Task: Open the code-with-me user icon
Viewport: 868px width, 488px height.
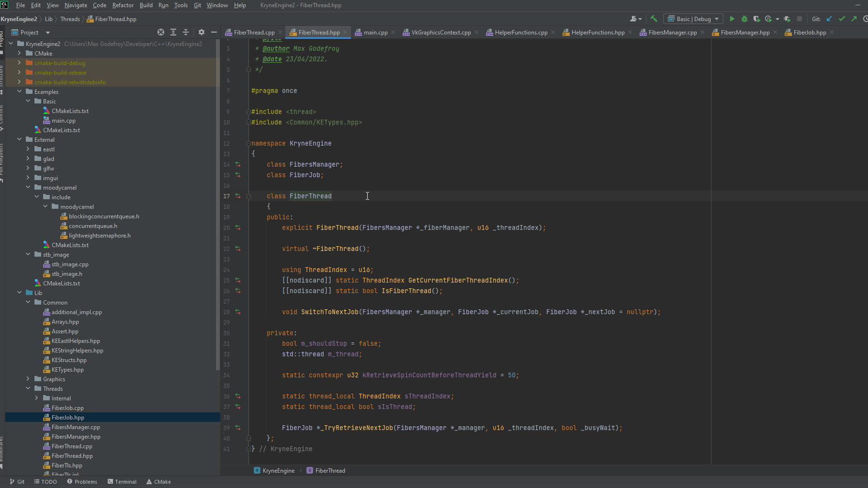Action: (x=635, y=19)
